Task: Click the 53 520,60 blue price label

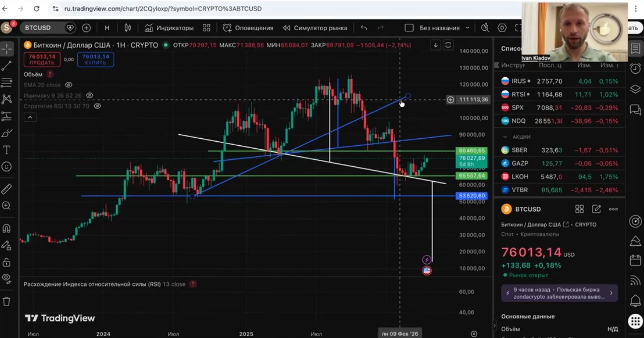Action: (x=473, y=196)
